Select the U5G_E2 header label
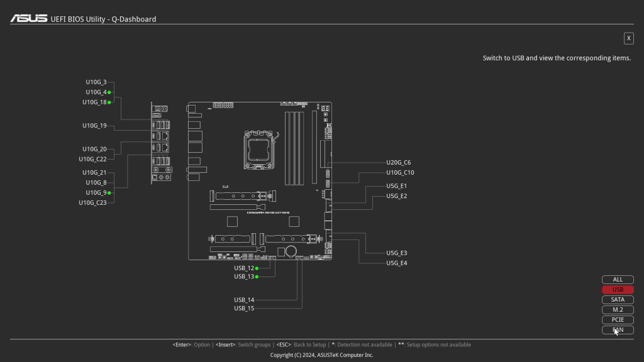The height and width of the screenshot is (362, 644). click(x=396, y=196)
